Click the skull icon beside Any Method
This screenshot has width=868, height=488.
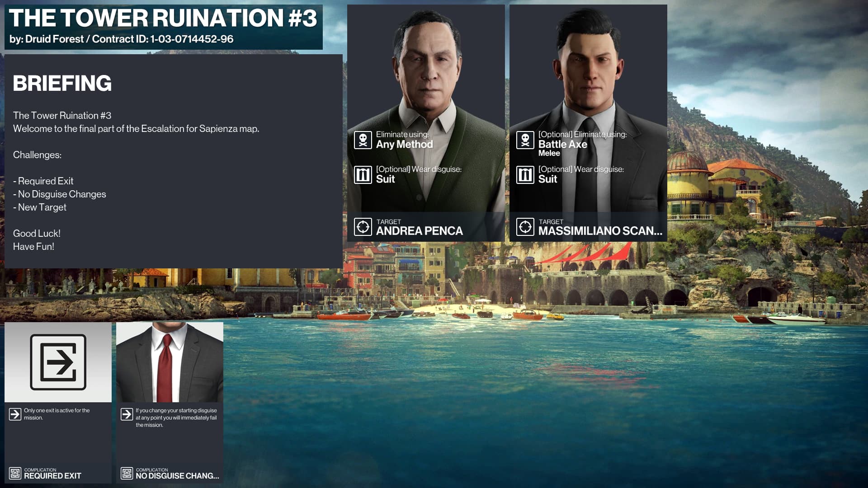[363, 140]
